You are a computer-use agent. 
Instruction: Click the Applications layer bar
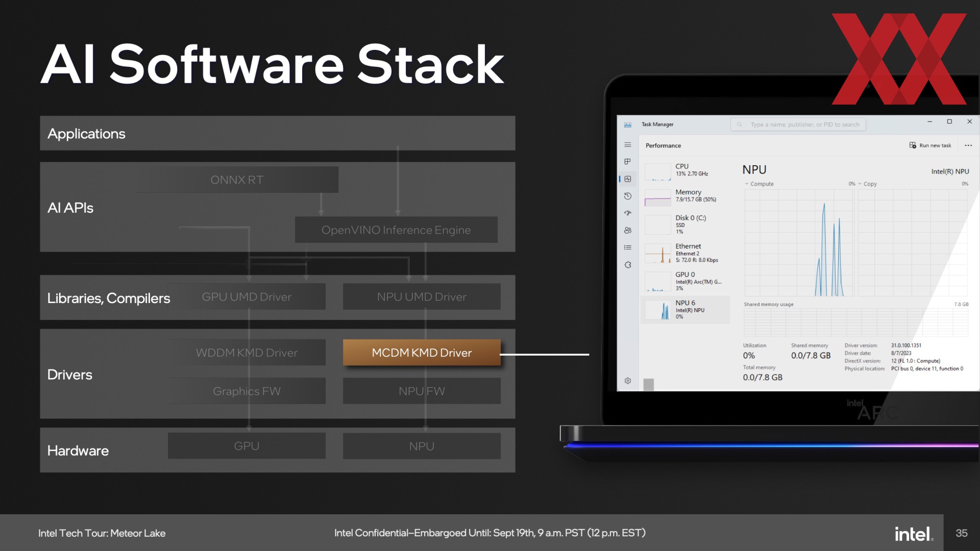coord(278,133)
